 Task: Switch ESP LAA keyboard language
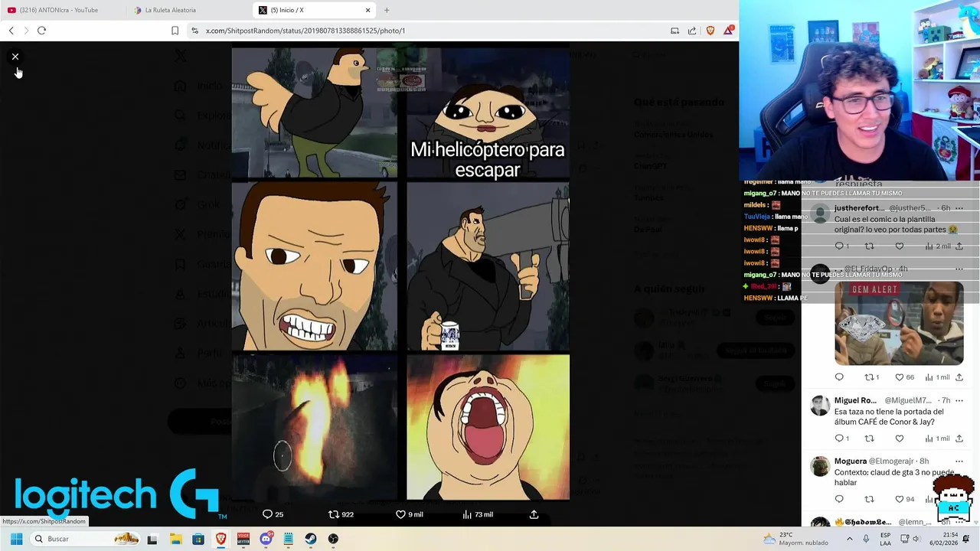(885, 539)
